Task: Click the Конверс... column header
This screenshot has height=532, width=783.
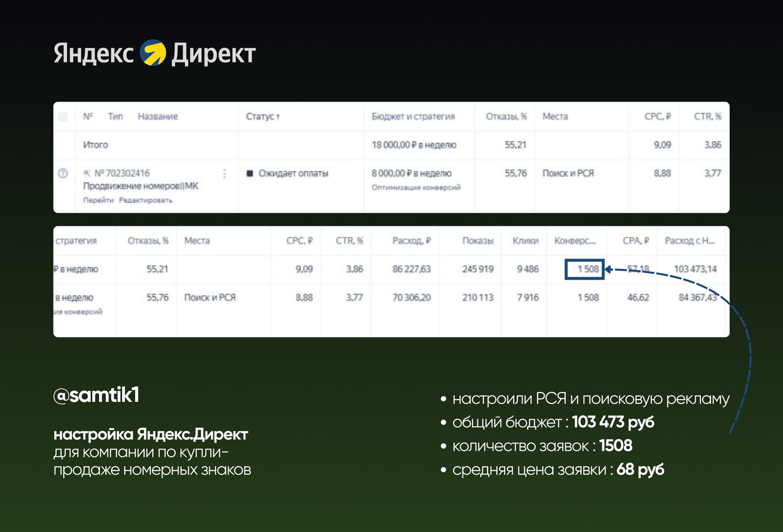Action: 575,240
